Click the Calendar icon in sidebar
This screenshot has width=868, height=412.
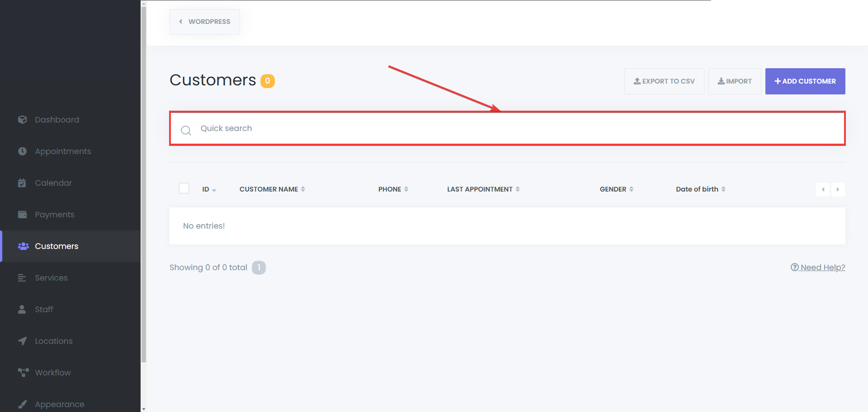pos(22,183)
